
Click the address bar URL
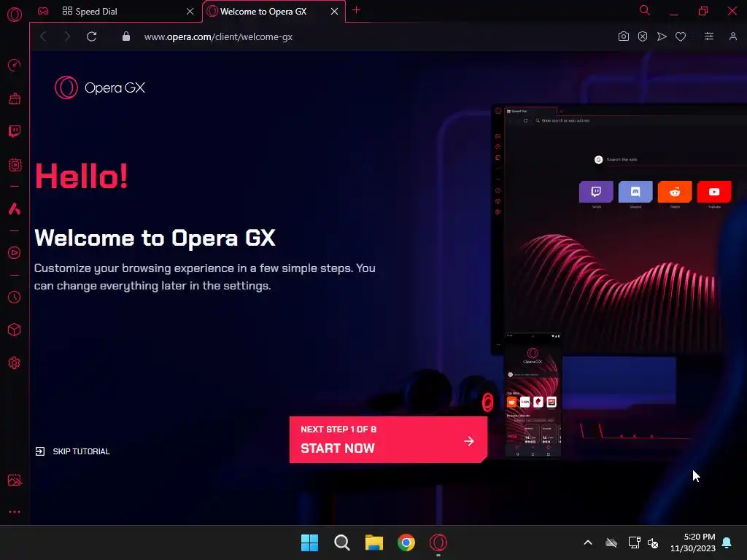coord(218,36)
